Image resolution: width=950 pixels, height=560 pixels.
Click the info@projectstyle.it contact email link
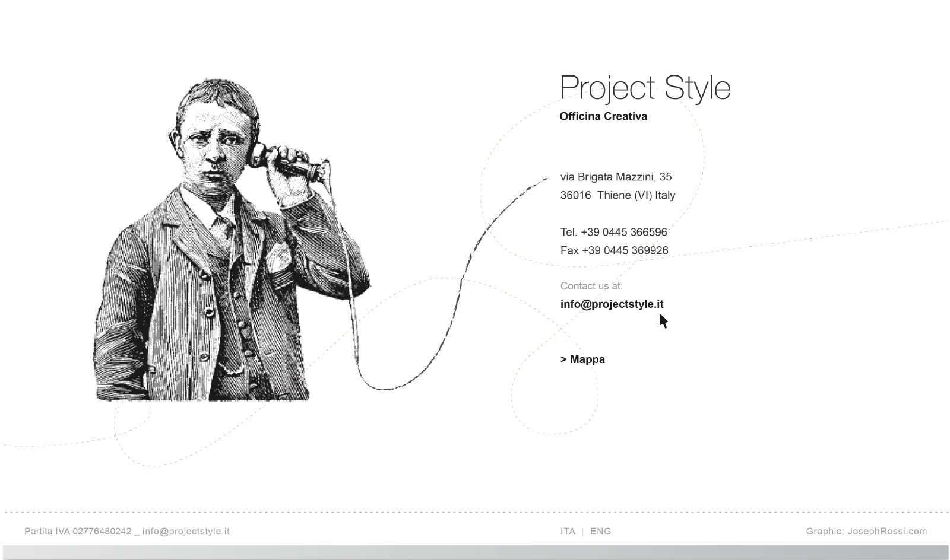(x=612, y=304)
